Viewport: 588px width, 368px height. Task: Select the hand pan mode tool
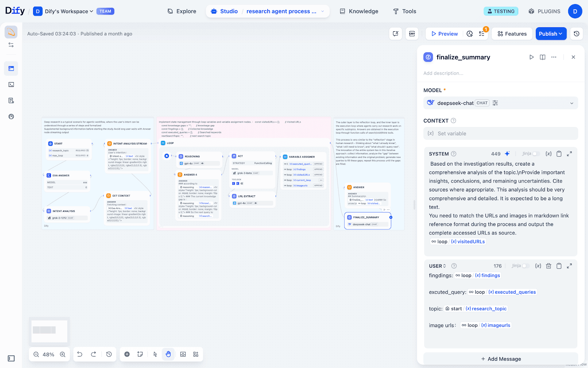click(168, 354)
